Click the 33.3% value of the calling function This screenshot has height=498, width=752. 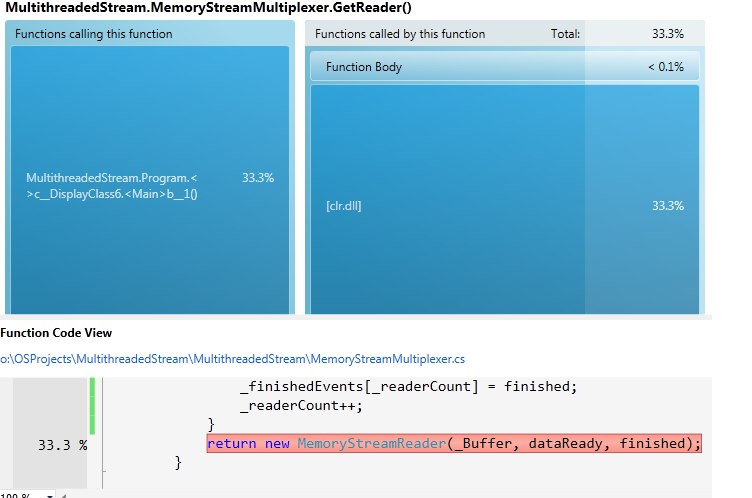(x=258, y=178)
